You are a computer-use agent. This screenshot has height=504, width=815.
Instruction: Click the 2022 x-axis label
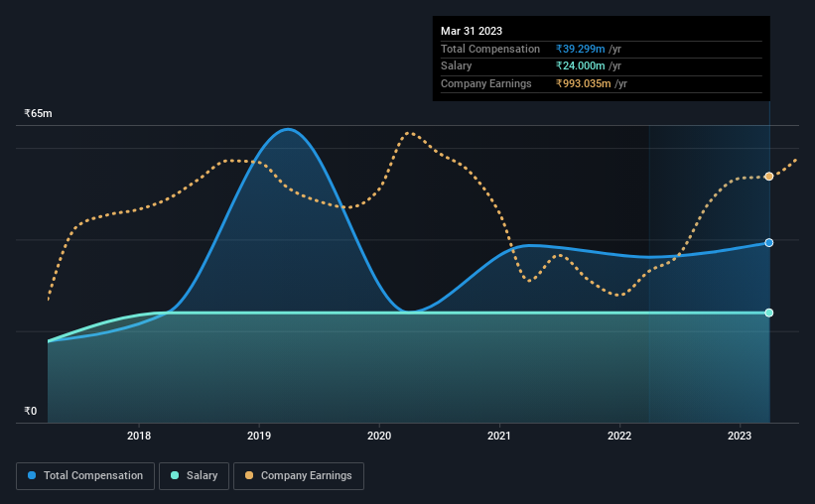coord(619,436)
